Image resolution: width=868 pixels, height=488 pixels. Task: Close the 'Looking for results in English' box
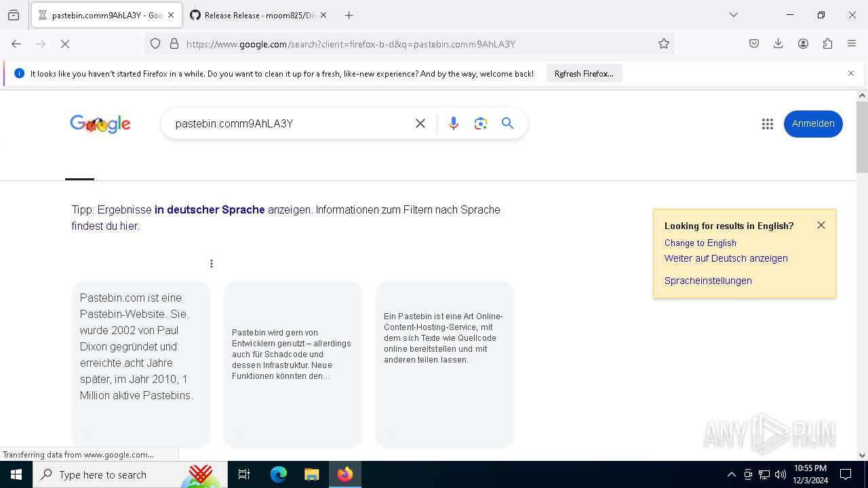(821, 225)
